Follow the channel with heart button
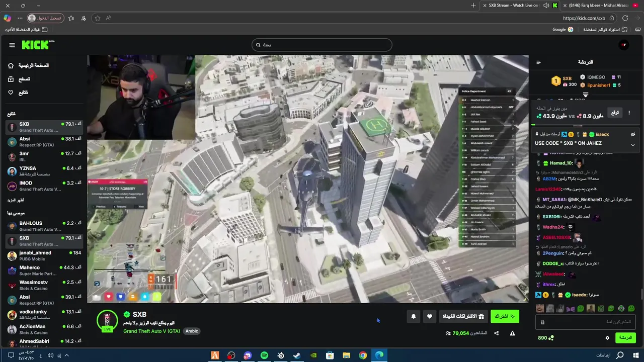This screenshot has height=362, width=644. [429, 316]
